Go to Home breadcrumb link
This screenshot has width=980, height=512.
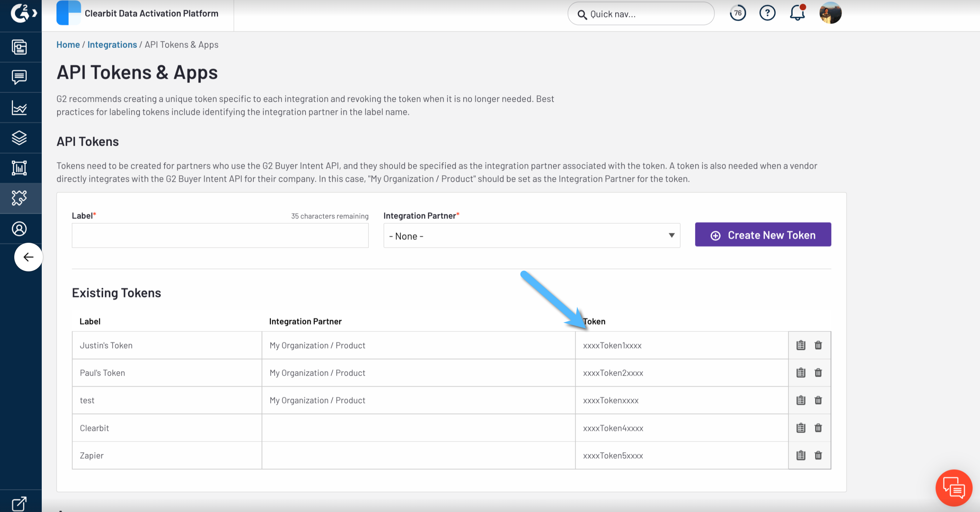(x=68, y=45)
